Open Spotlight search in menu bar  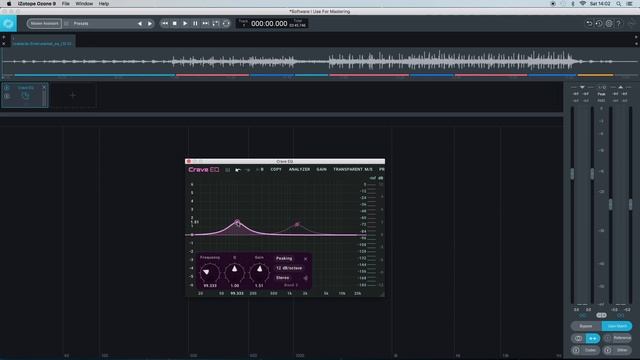[x=619, y=4]
